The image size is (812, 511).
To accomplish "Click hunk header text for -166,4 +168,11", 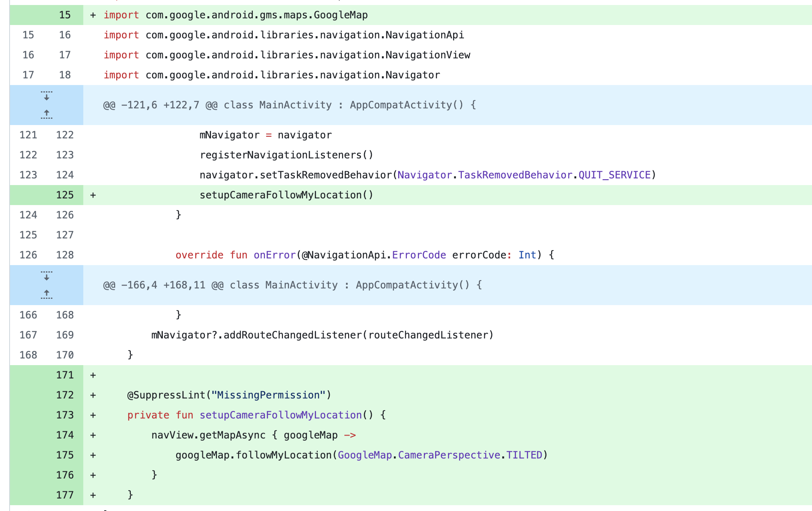I will pos(292,285).
